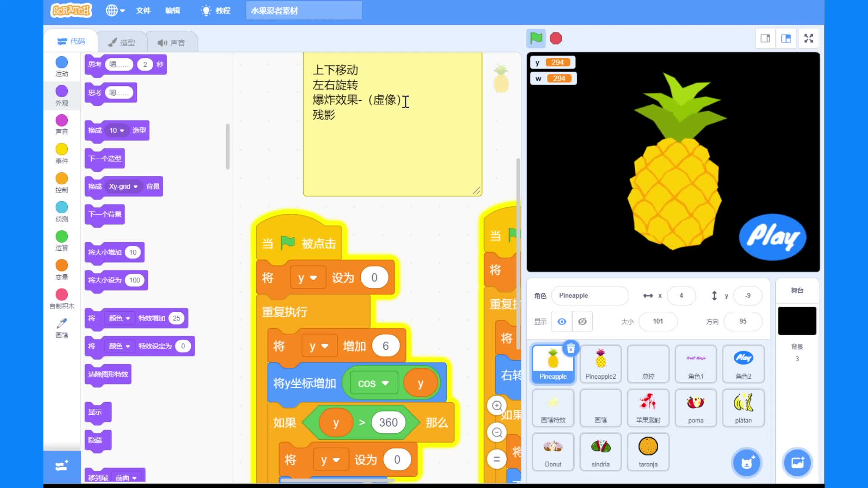Select the 声音 sound category

pyautogui.click(x=61, y=125)
